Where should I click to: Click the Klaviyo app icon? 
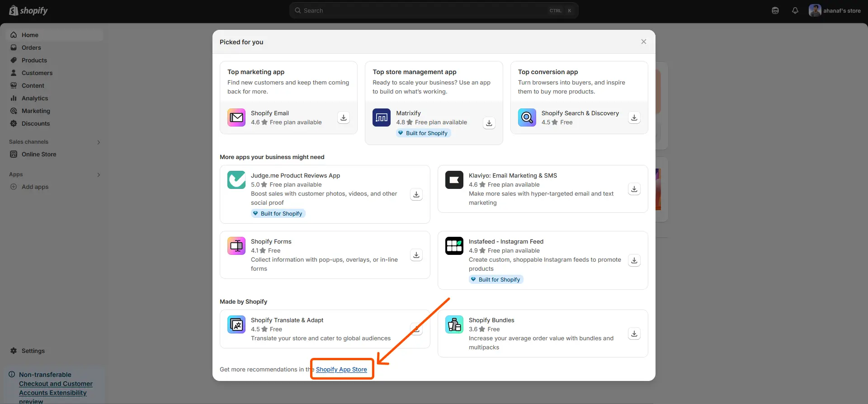click(x=454, y=180)
